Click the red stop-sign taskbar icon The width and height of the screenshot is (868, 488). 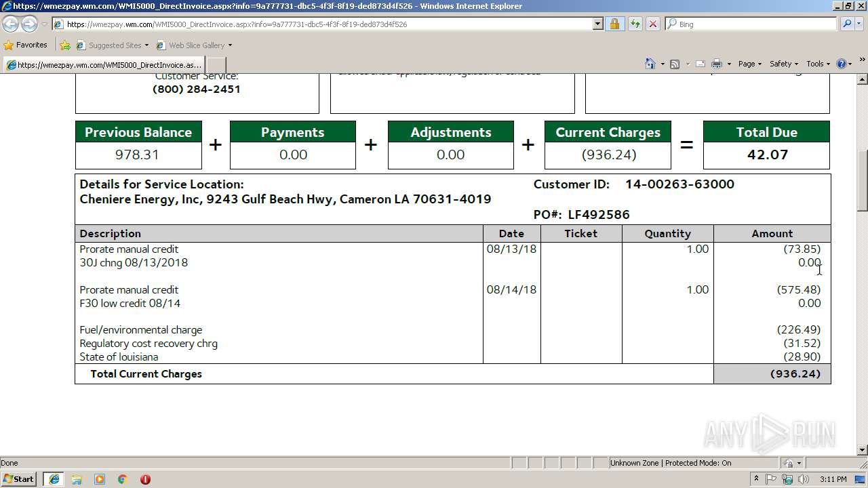[x=145, y=479]
